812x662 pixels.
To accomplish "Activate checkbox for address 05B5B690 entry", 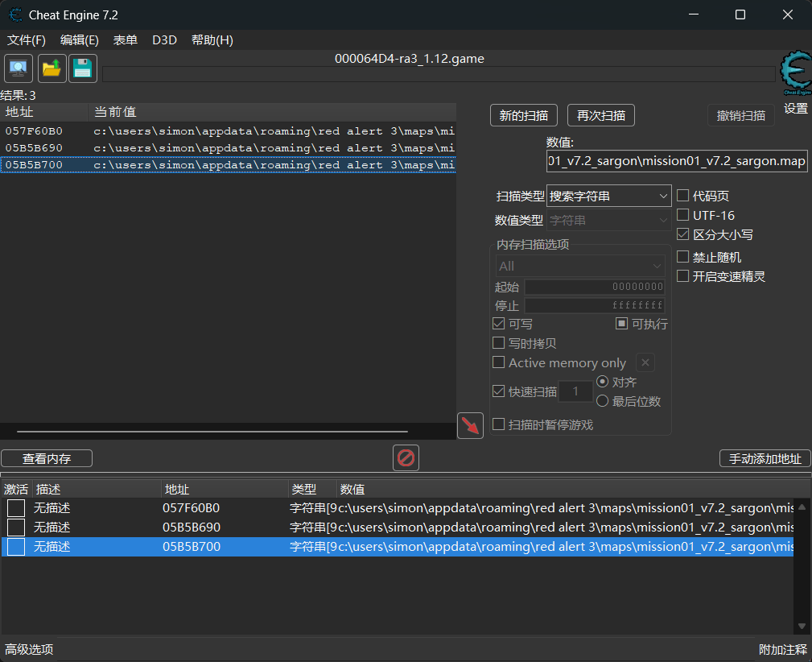I will tap(16, 528).
